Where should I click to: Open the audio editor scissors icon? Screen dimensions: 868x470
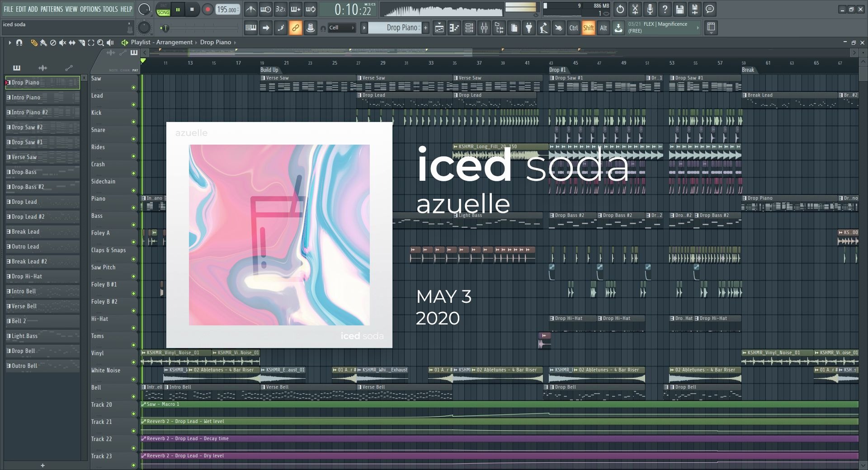tap(635, 9)
